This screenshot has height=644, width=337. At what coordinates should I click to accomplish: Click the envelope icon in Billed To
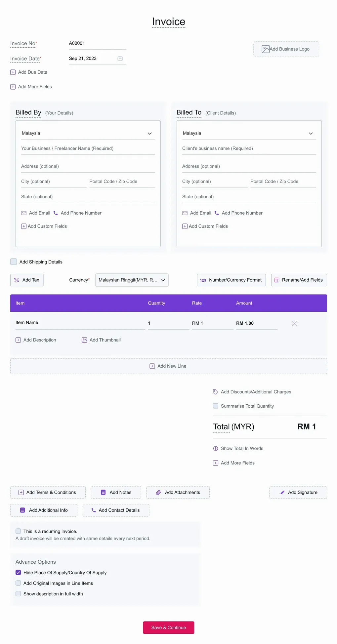click(185, 213)
